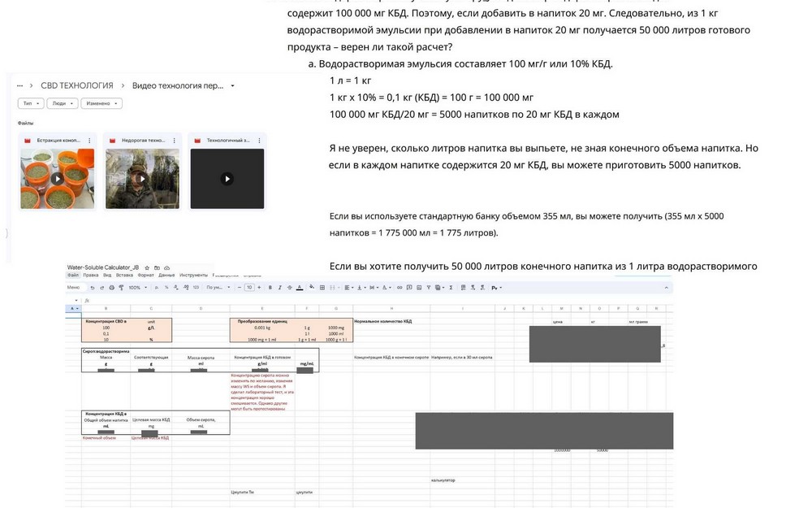812x508 pixels.
Task: Click the formula bar fx field
Action: coord(378,301)
